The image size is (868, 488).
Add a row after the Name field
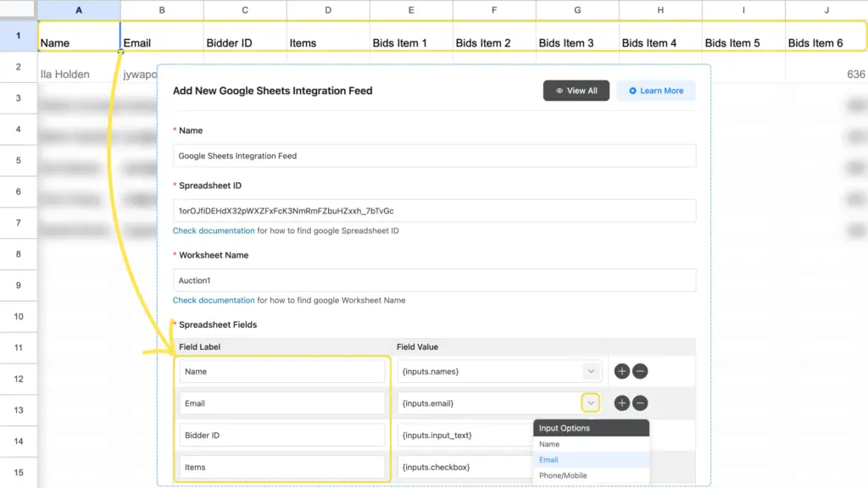click(621, 371)
